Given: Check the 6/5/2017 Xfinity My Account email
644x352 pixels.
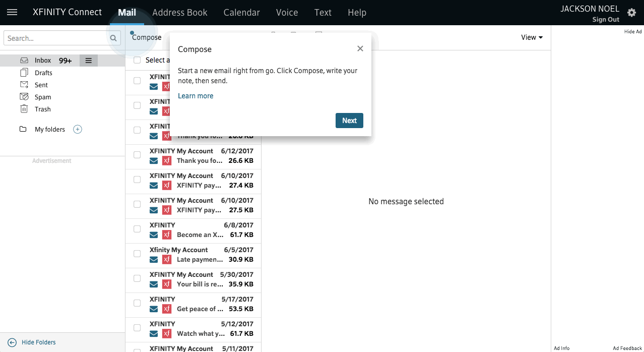Looking at the screenshot, I should click(x=137, y=254).
